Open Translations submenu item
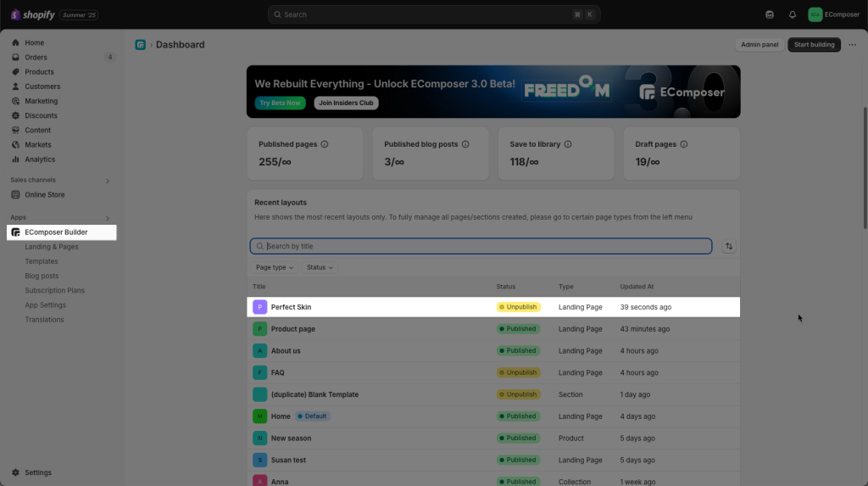 pyautogui.click(x=44, y=320)
